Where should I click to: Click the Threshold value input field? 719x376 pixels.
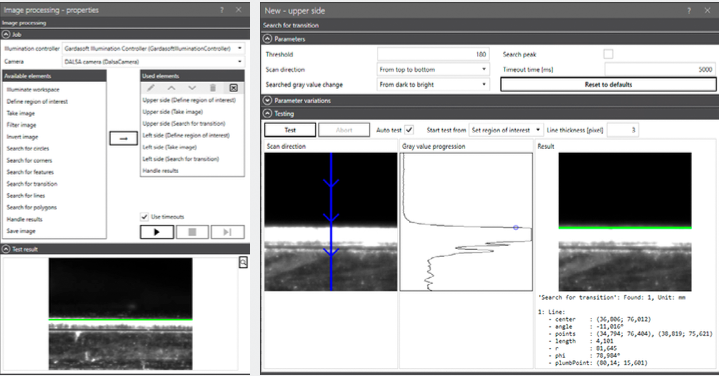point(433,54)
